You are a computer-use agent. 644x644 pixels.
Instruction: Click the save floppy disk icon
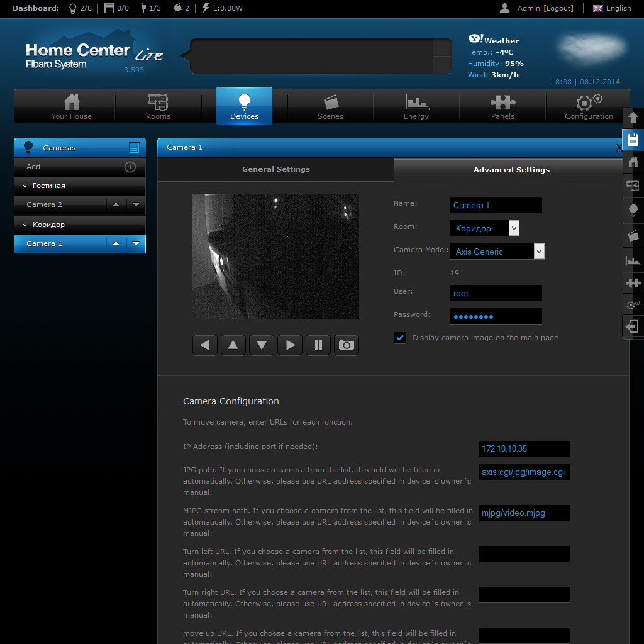[x=633, y=140]
